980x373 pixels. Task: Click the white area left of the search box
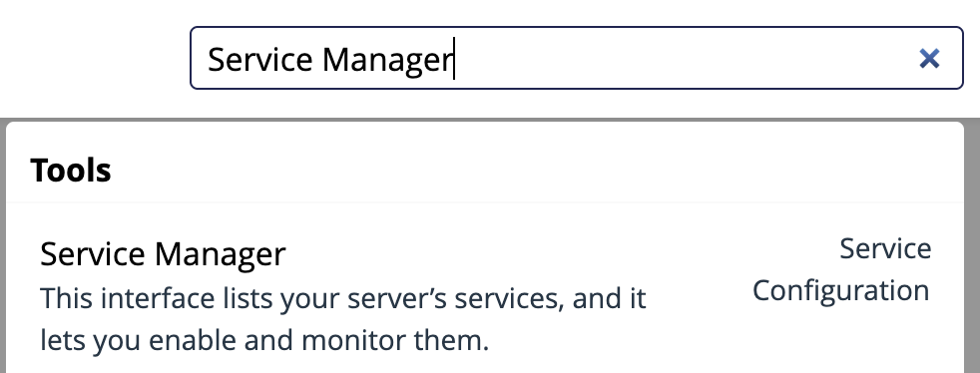[x=94, y=58]
